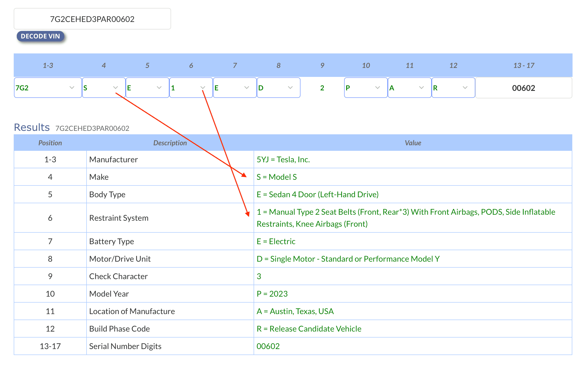Open the position 6 '1' dropdown
This screenshot has height=365, width=588.
pyautogui.click(x=191, y=88)
